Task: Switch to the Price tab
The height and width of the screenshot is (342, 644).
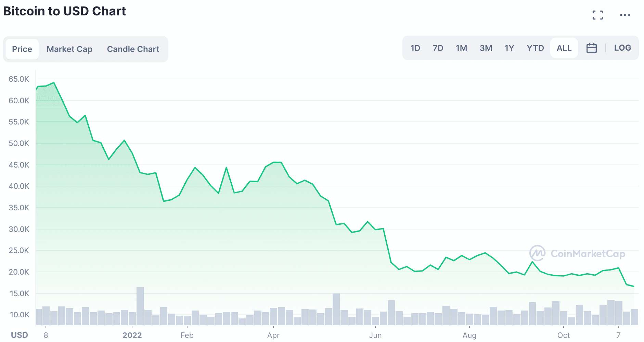Action: 22,49
